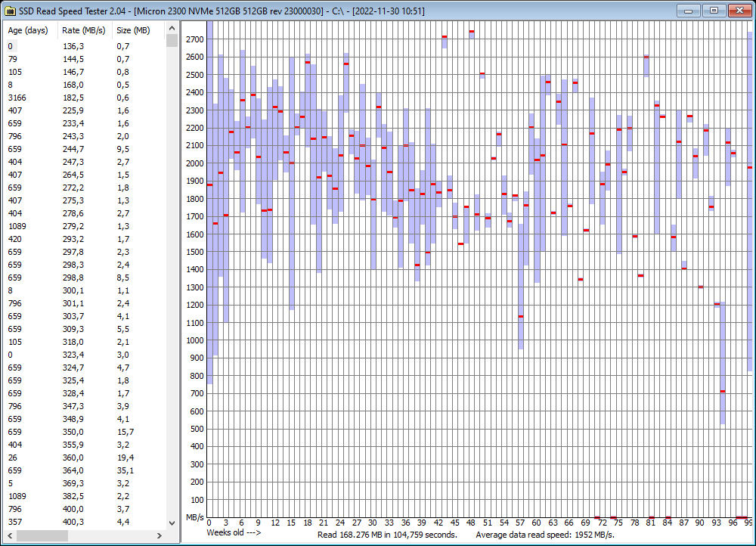Image resolution: width=756 pixels, height=546 pixels.
Task: Select the row with age 357
Action: [85, 522]
